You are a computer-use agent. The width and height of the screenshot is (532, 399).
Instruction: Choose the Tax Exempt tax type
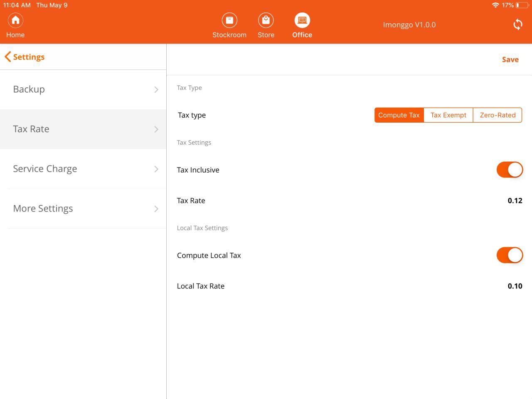[448, 115]
